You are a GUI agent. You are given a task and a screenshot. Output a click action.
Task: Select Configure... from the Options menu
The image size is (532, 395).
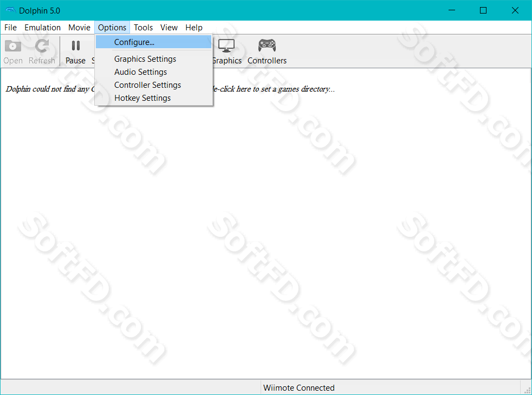pyautogui.click(x=153, y=42)
